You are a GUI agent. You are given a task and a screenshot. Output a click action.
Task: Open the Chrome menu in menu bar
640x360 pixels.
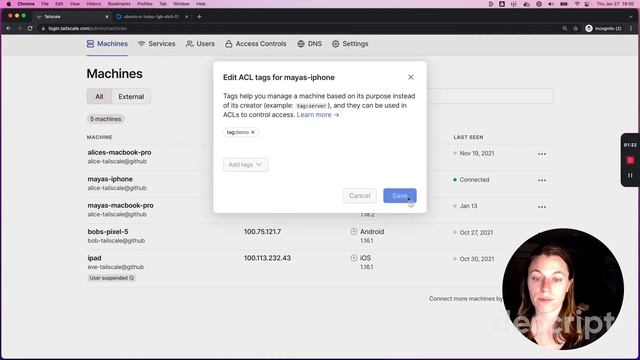[x=26, y=4]
